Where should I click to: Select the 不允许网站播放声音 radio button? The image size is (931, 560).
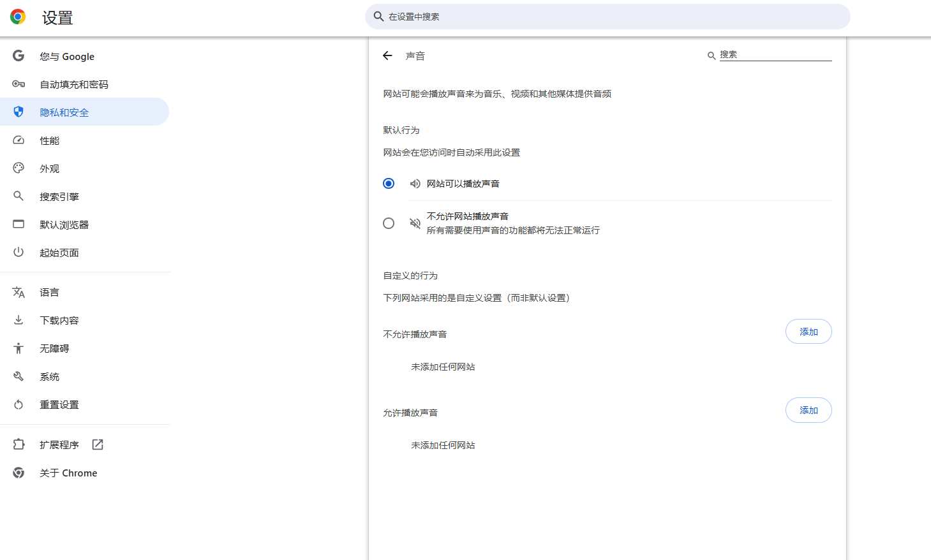point(389,223)
